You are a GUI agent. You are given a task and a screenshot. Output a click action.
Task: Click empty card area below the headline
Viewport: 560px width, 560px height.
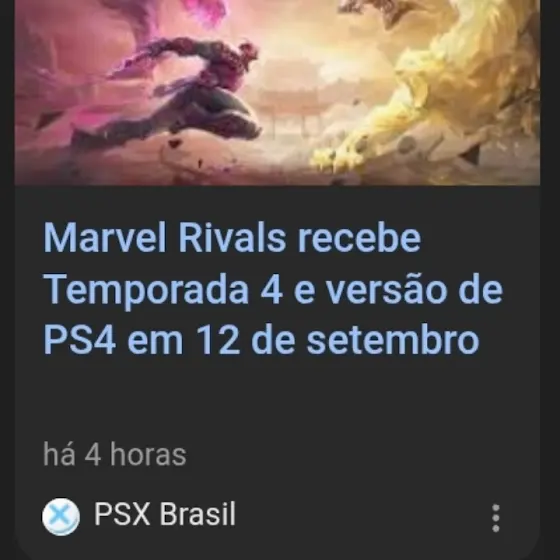[277, 398]
